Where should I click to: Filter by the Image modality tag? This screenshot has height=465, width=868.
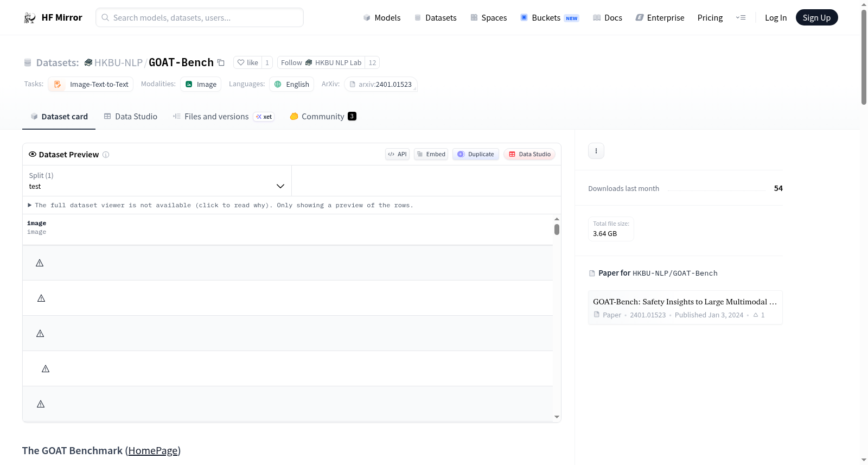point(201,84)
